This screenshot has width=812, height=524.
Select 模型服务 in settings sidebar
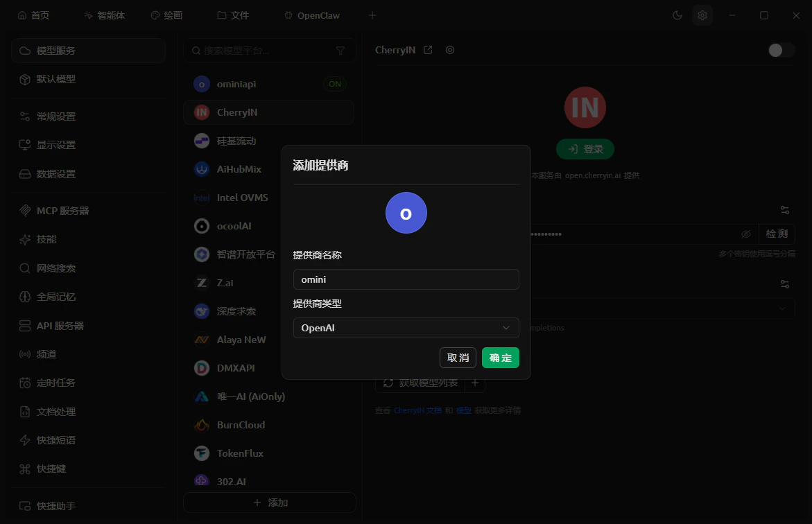(89, 51)
